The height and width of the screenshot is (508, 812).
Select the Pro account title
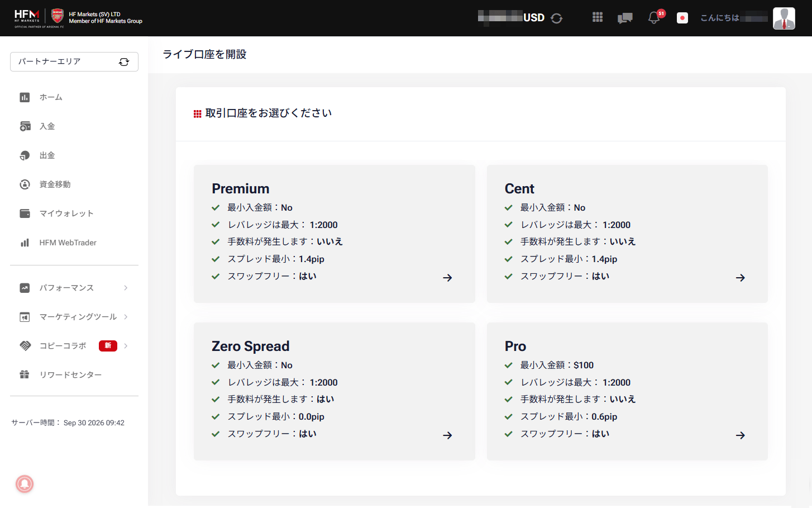[x=515, y=346]
